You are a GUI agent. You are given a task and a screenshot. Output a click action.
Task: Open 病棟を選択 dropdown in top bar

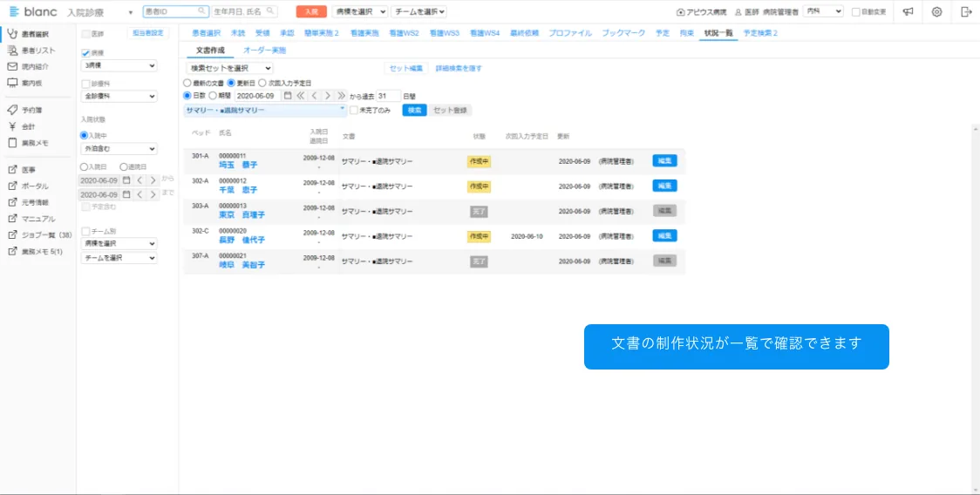coord(359,11)
